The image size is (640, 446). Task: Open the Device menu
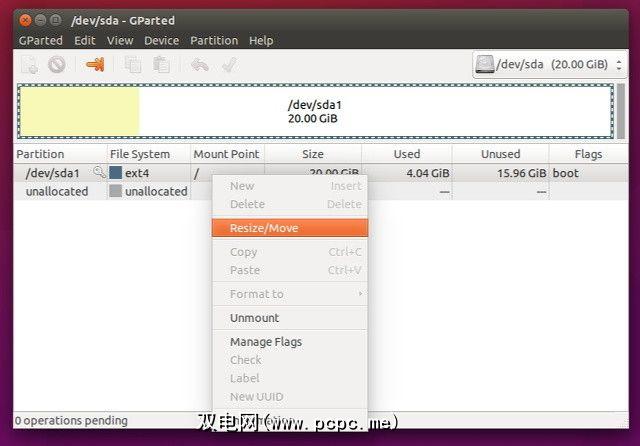161,40
